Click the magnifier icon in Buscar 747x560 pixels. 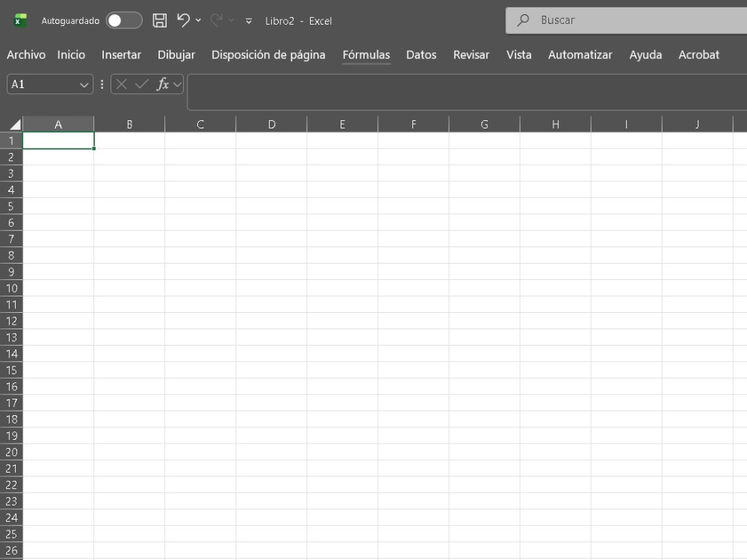click(x=523, y=20)
